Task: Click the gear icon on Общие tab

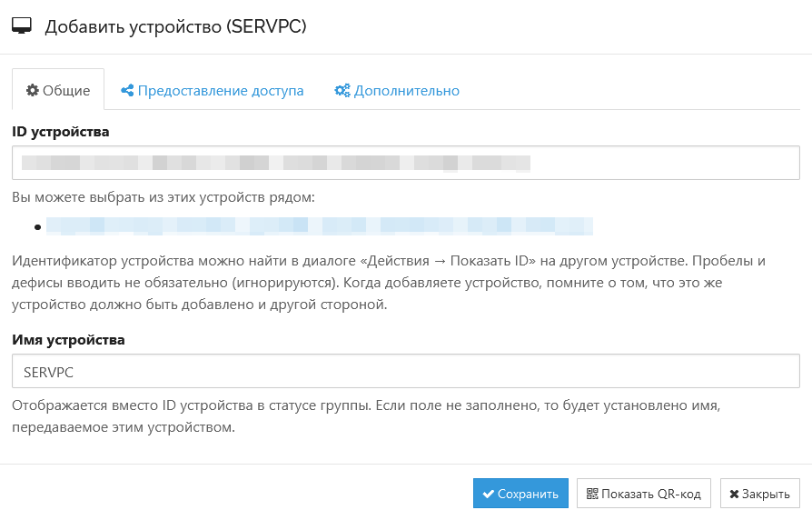Action: pos(32,90)
